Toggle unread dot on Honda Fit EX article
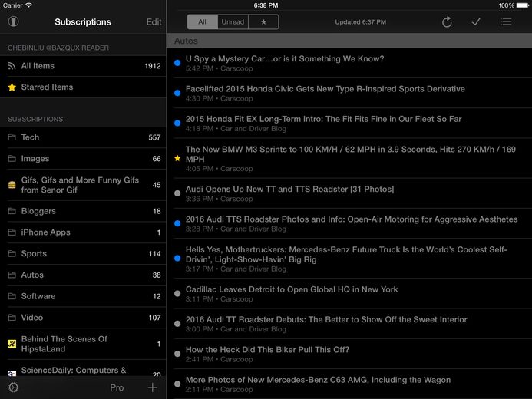Viewport: 532px width, 399px height. point(177,123)
